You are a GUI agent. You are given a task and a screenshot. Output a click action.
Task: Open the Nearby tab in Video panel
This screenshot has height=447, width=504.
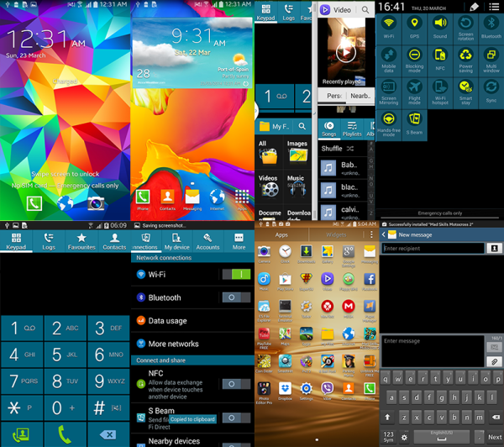click(360, 96)
